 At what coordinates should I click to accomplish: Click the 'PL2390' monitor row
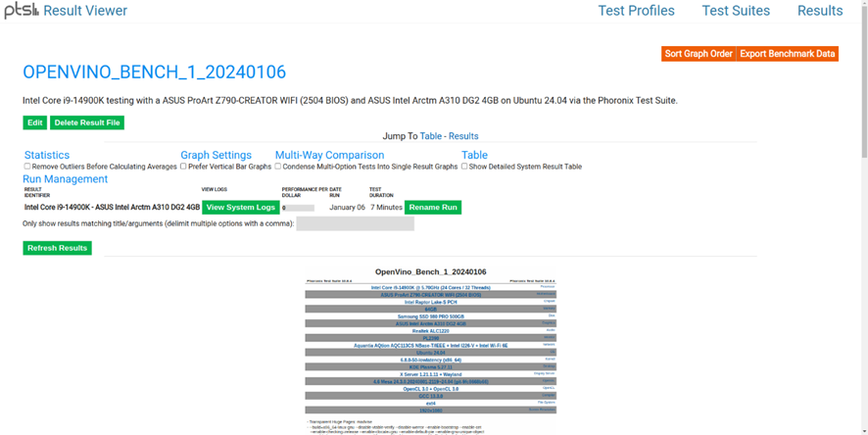pos(431,338)
